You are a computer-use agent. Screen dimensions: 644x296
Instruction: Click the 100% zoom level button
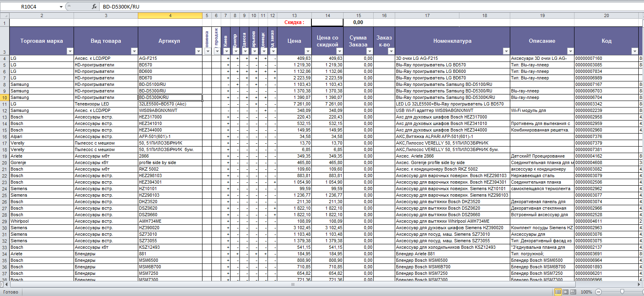coord(586,292)
